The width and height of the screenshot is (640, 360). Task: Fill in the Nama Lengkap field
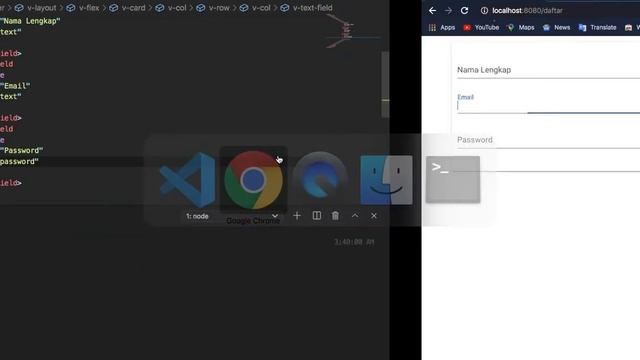pyautogui.click(x=548, y=70)
